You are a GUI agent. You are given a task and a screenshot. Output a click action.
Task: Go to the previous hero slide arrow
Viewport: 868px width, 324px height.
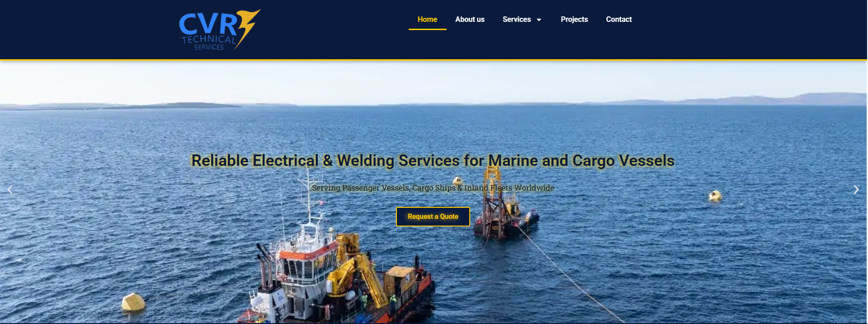click(10, 190)
